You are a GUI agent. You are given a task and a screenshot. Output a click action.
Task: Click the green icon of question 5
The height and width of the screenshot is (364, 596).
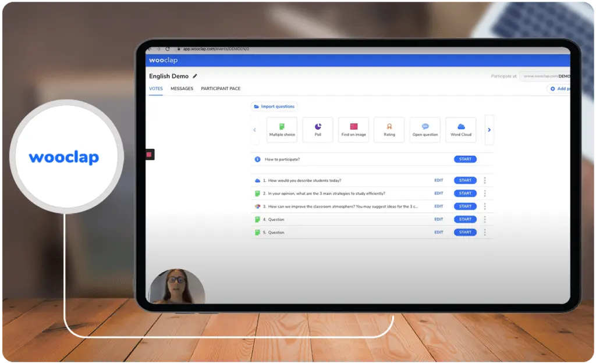pos(257,232)
